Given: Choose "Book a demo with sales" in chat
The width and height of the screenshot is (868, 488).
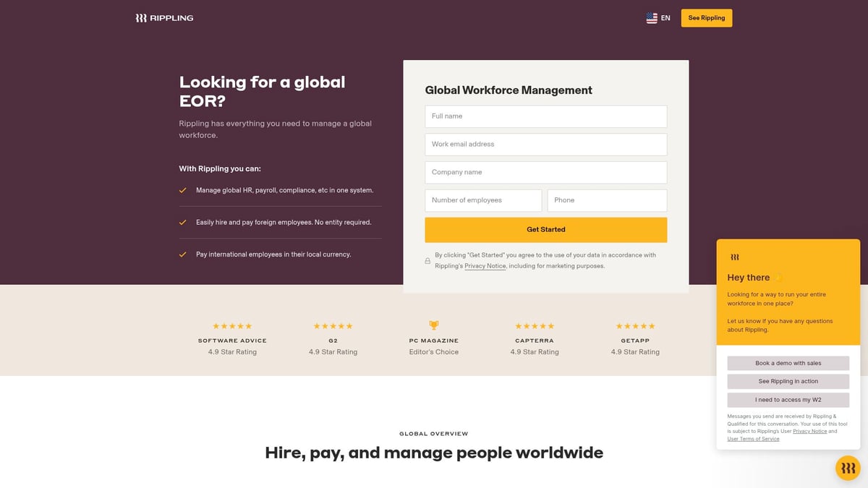Looking at the screenshot, I should click(788, 362).
